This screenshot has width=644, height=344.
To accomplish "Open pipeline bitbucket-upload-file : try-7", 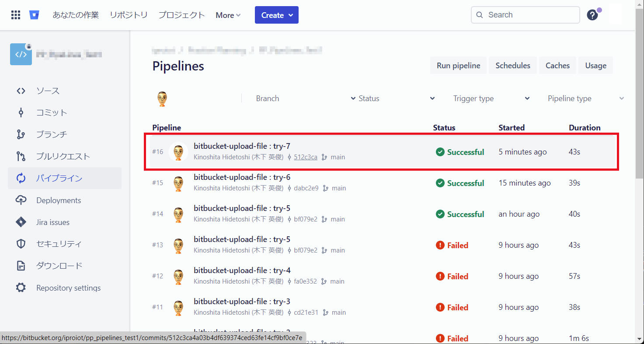I will (x=242, y=146).
